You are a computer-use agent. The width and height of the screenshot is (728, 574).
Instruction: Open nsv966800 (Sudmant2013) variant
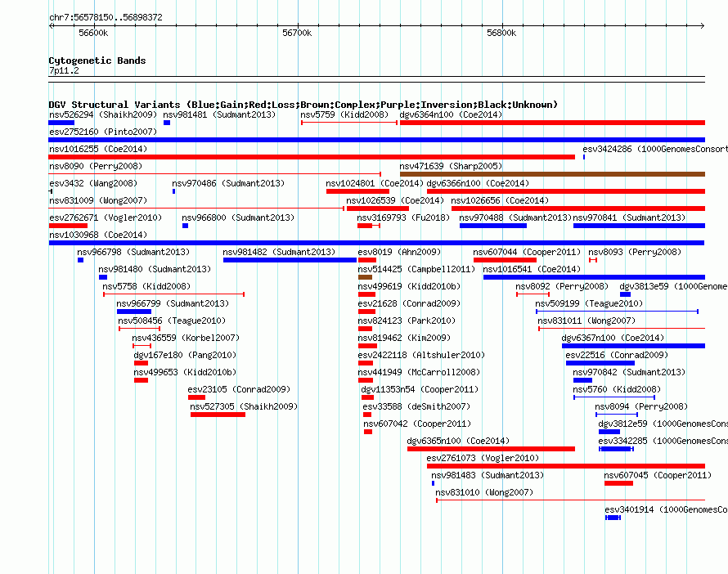(238, 217)
